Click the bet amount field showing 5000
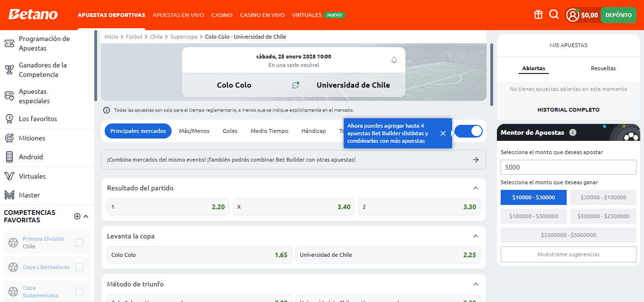Image resolution: width=644 pixels, height=302 pixels. click(569, 167)
